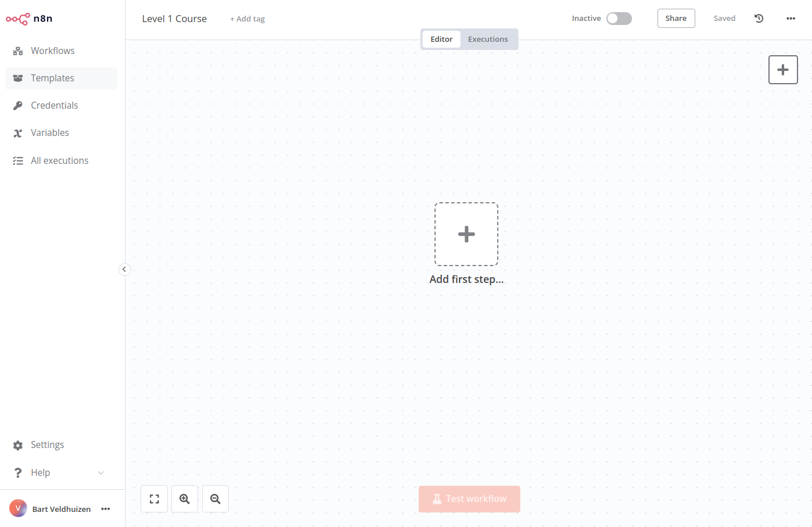Open the Workflows section in the sidebar
Viewport: 812px width, 527px height.
pos(52,51)
